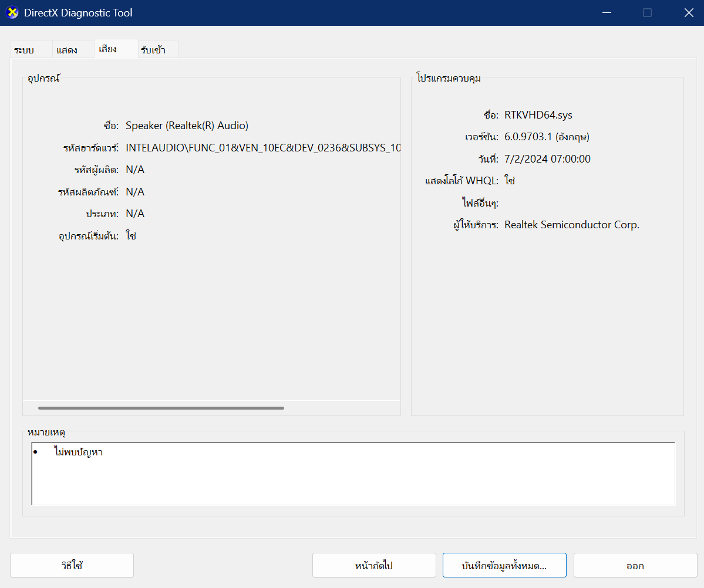The height and width of the screenshot is (588, 704).
Task: Close the DirectX Diagnostic Tool window
Action: pyautogui.click(x=688, y=13)
